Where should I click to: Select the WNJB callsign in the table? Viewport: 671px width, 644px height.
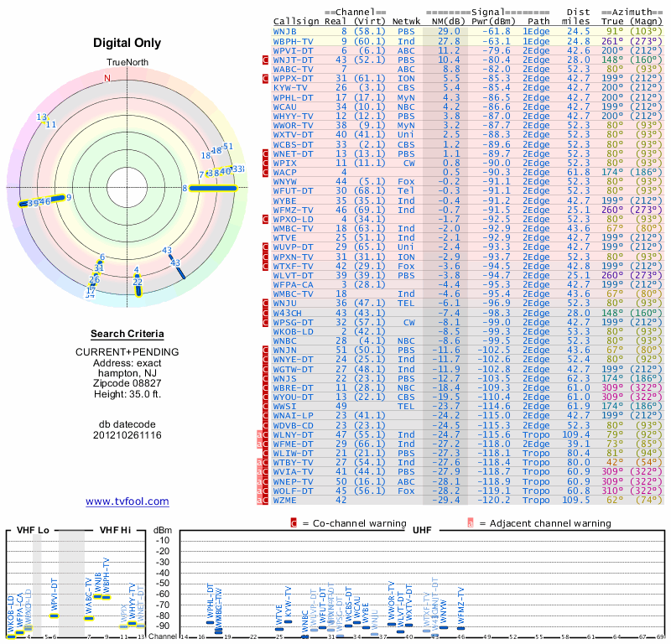(x=285, y=31)
